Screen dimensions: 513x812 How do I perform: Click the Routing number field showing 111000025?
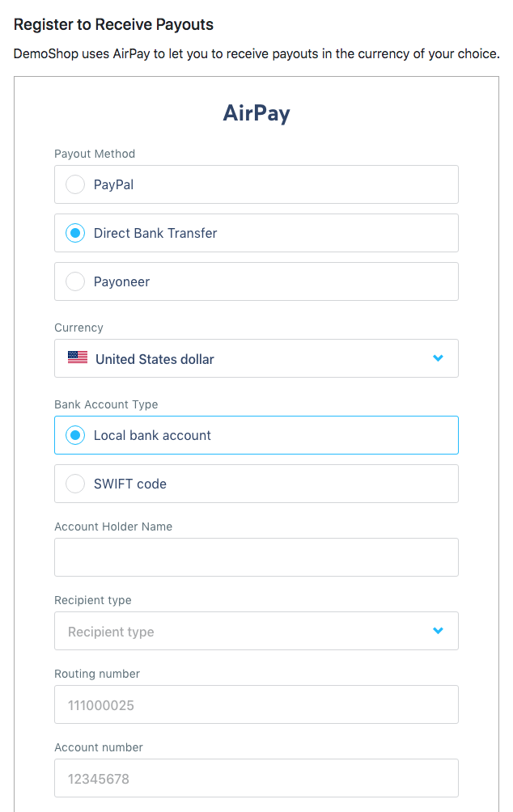click(256, 704)
